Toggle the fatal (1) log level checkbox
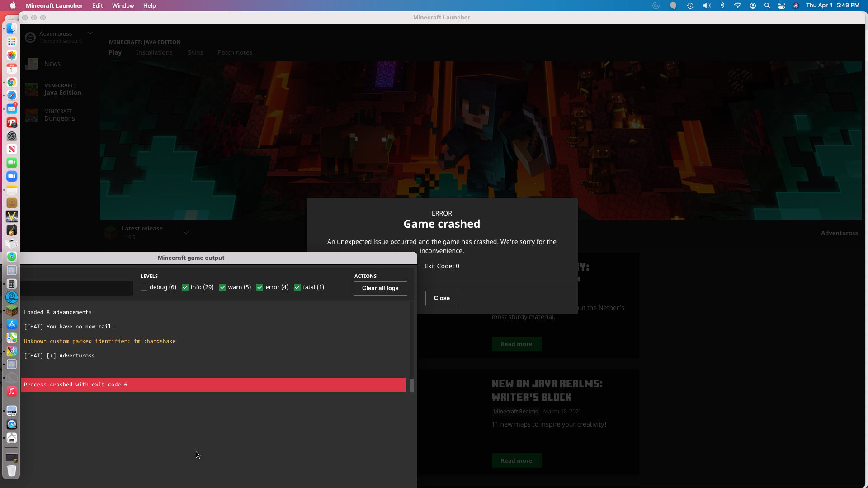The width and height of the screenshot is (868, 488). coord(297,287)
